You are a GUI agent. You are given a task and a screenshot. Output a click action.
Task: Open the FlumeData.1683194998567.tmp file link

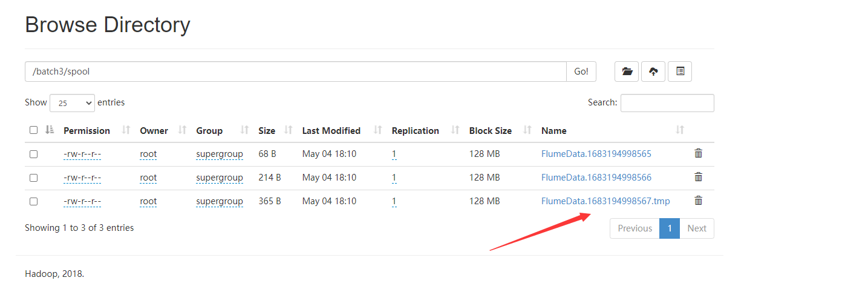605,201
